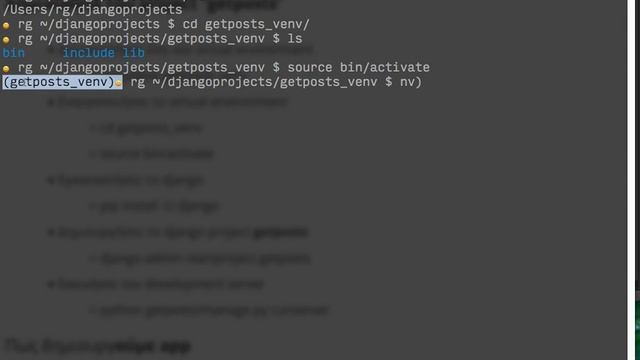Click the yellow dot after the highlighted (getposts_venv)
Image resolution: width=640 pixels, height=360 pixels.
coord(118,83)
